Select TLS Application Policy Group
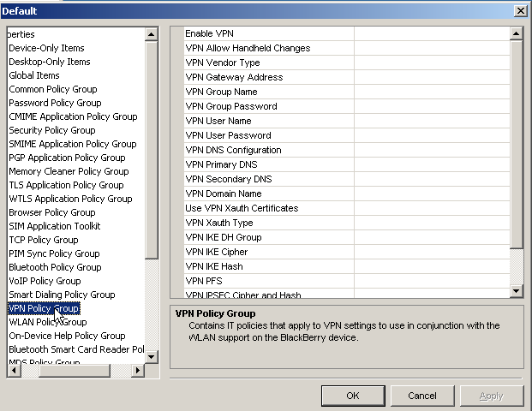 coord(66,185)
